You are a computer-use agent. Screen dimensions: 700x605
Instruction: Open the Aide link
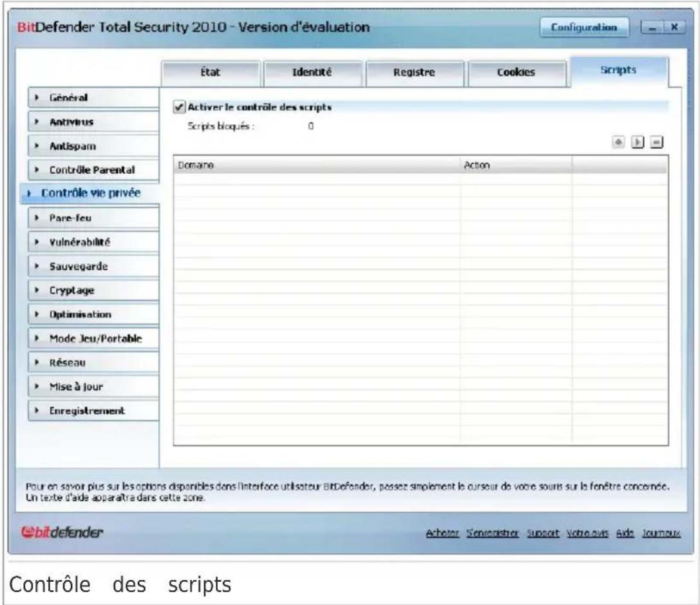click(625, 533)
